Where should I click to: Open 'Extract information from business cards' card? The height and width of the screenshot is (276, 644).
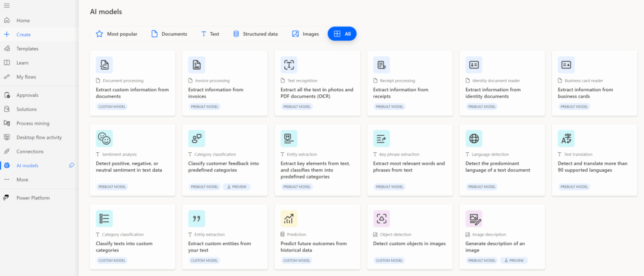point(595,84)
